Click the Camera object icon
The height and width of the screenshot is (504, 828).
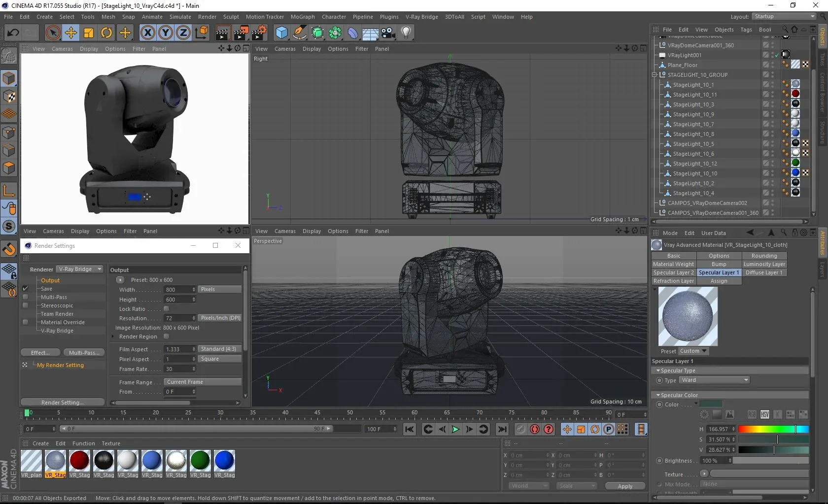[388, 33]
